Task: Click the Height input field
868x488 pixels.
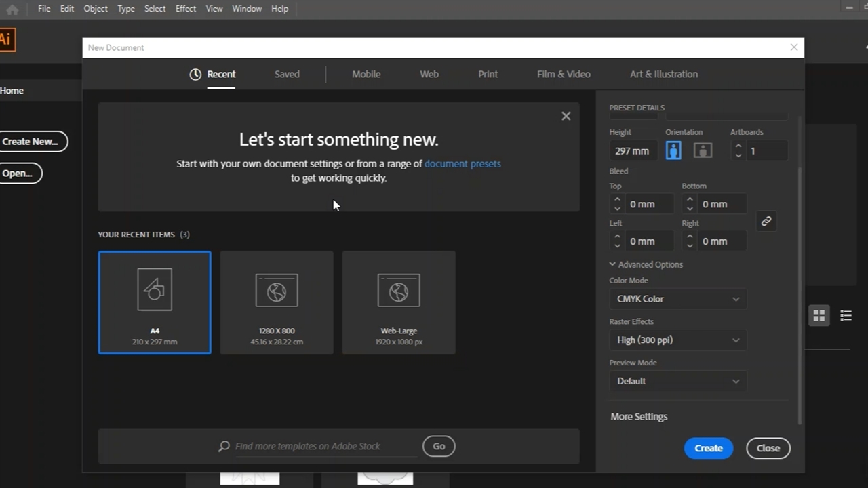Action: [632, 150]
